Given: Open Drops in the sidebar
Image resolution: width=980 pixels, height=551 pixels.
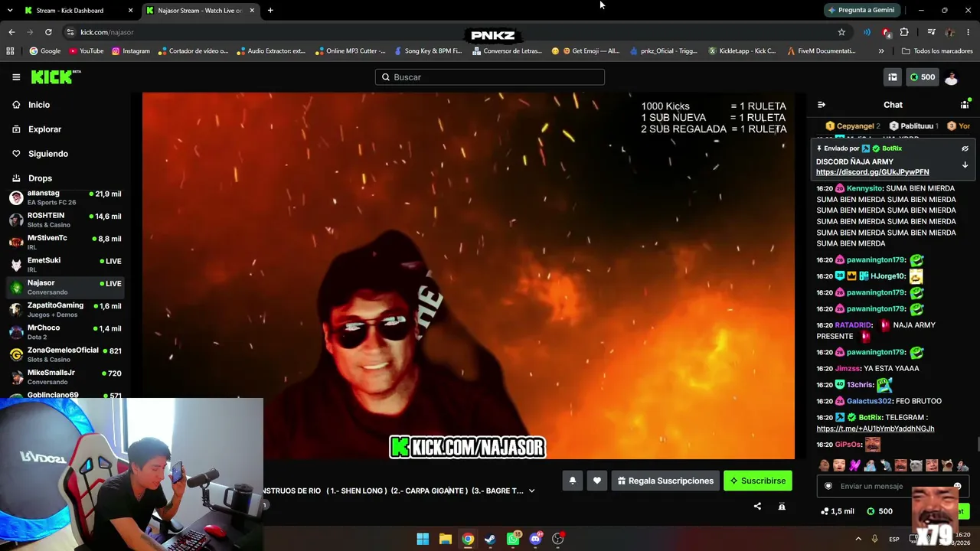Looking at the screenshot, I should tap(40, 178).
